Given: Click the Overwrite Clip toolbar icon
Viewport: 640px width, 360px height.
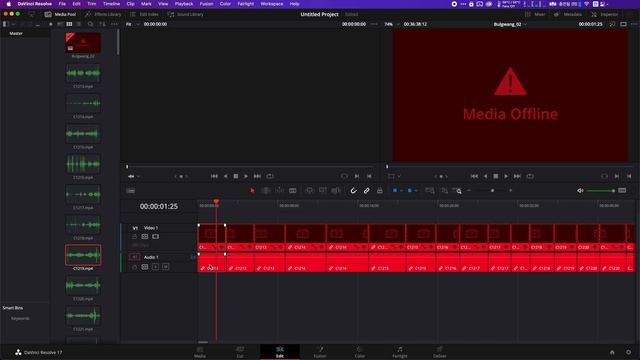Looking at the screenshot, I should point(322,191).
